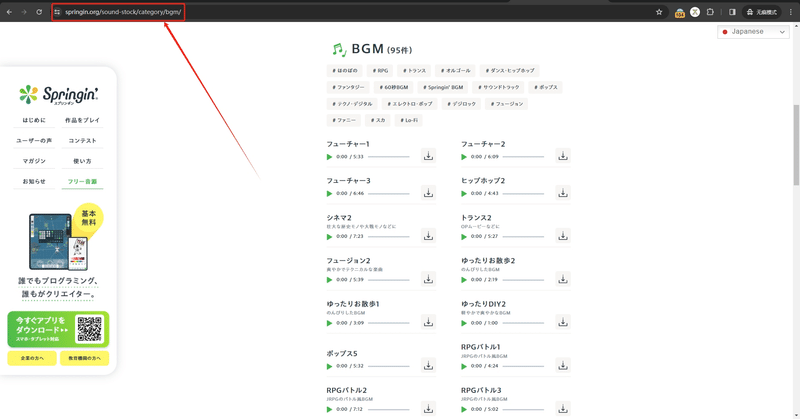Filter by the # スカ tag
This screenshot has height=419, width=800.
pyautogui.click(x=378, y=120)
